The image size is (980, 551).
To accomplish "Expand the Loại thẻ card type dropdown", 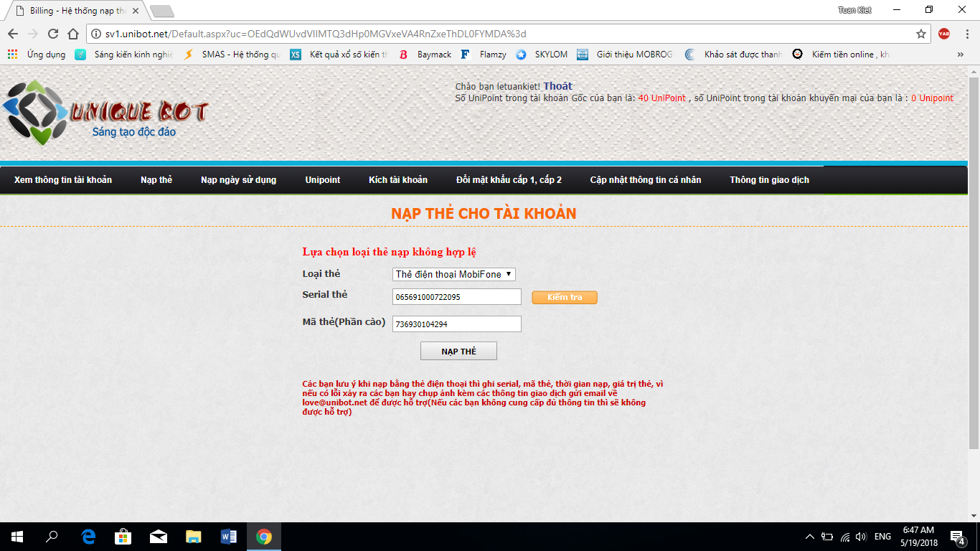I will [453, 275].
